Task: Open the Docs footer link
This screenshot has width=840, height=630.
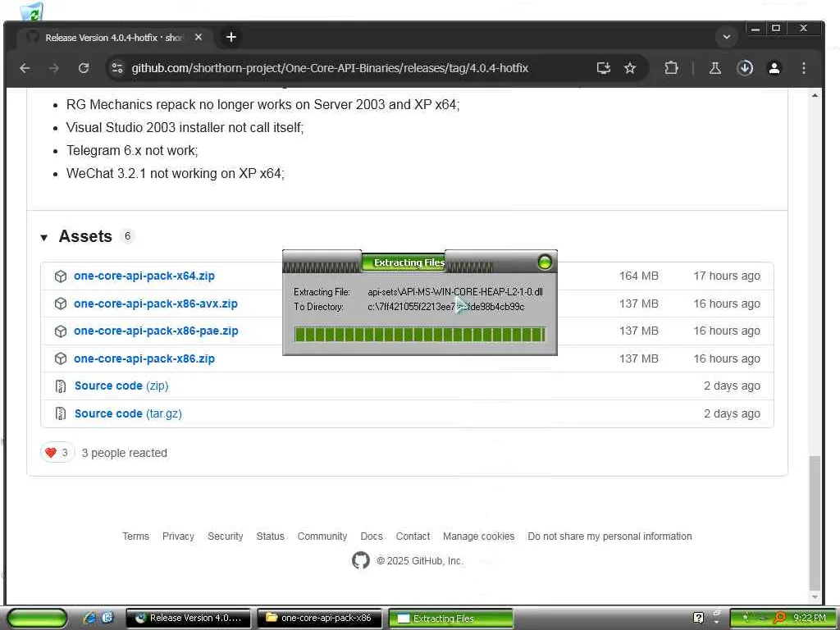Action: tap(372, 536)
